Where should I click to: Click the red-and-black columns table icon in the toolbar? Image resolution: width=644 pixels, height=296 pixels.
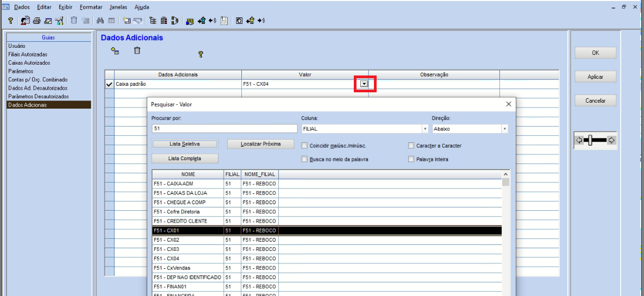coord(164,21)
